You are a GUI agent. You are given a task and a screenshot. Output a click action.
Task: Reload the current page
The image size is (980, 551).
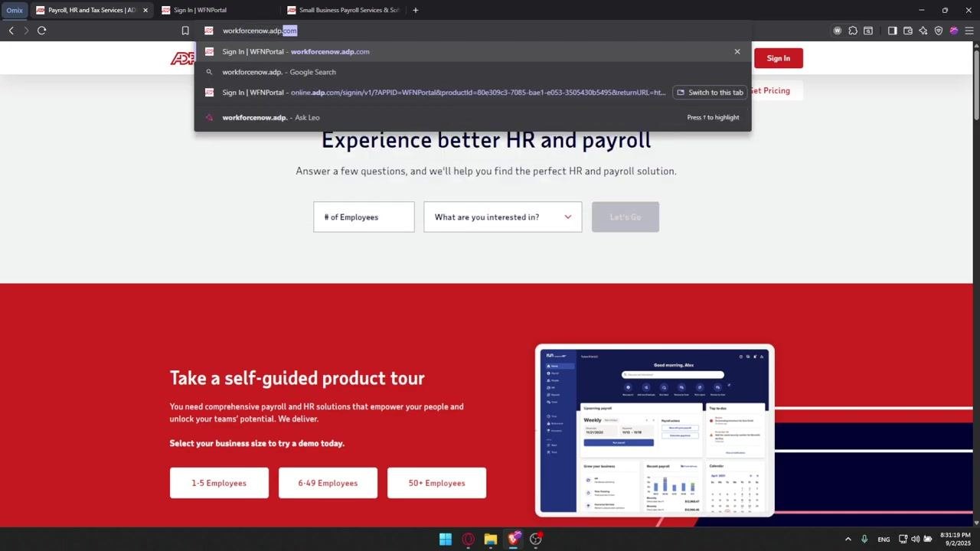point(42,31)
